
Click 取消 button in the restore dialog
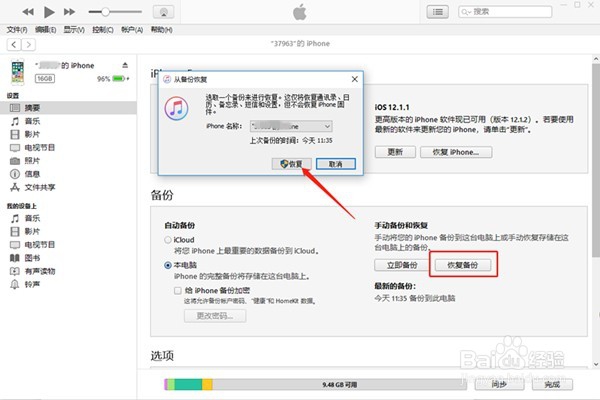(336, 164)
